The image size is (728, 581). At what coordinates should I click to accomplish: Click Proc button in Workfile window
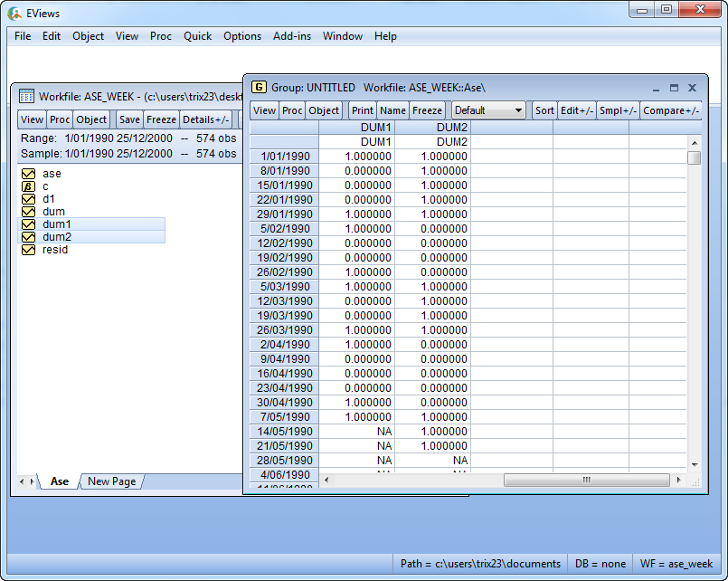(x=60, y=119)
